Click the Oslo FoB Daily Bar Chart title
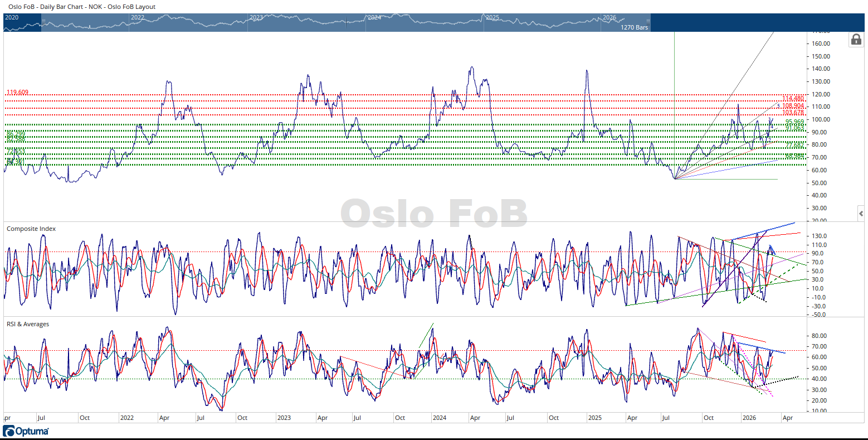The width and height of the screenshot is (868, 440). 82,7
